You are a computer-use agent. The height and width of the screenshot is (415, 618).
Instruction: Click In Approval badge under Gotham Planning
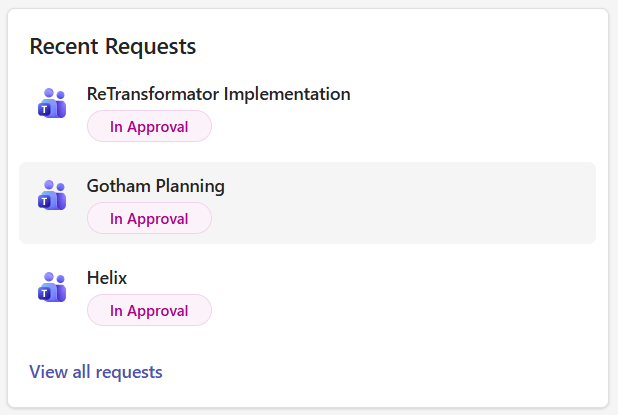click(x=149, y=218)
